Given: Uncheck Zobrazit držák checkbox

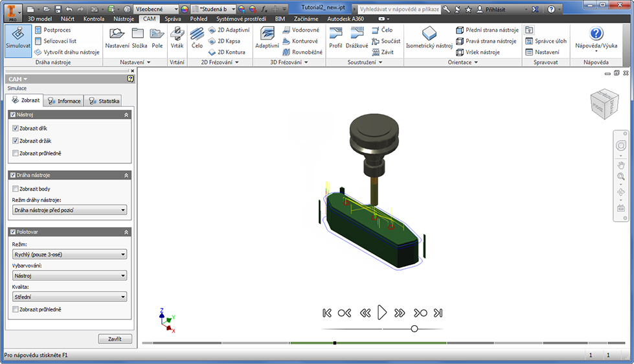Looking at the screenshot, I should [16, 141].
